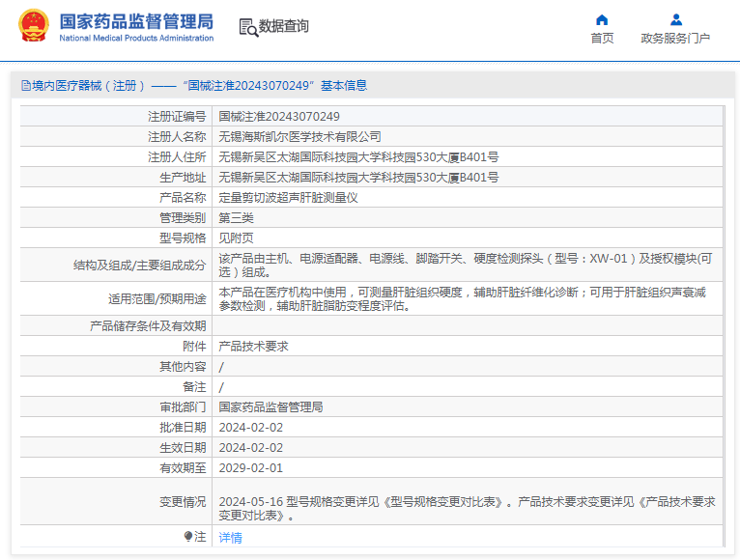Click the 有效期至 row label

point(183,468)
